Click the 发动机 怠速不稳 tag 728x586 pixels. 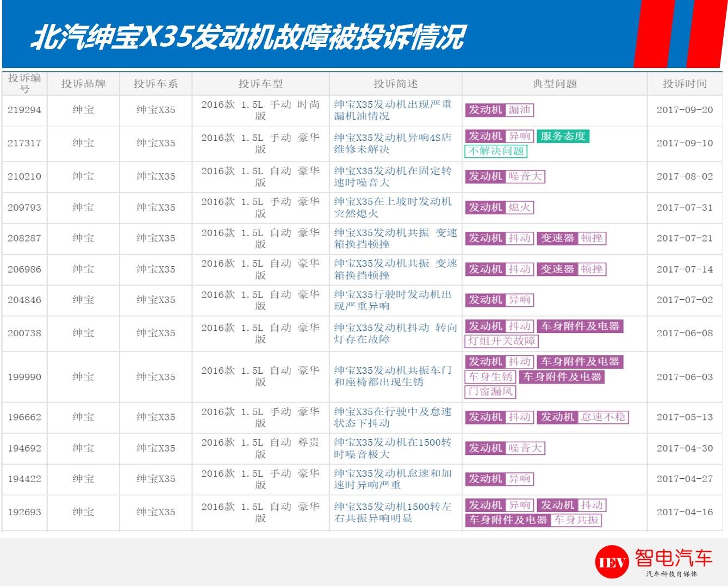pyautogui.click(x=582, y=417)
